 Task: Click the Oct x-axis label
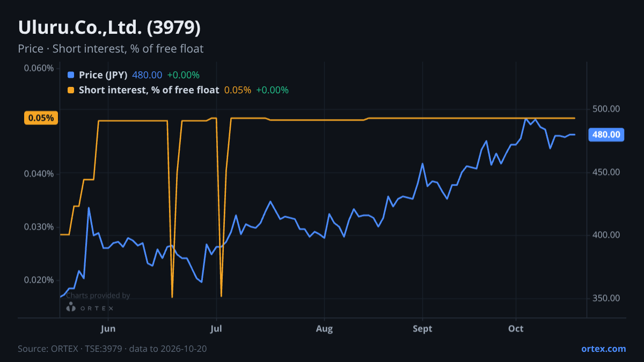[x=516, y=329]
